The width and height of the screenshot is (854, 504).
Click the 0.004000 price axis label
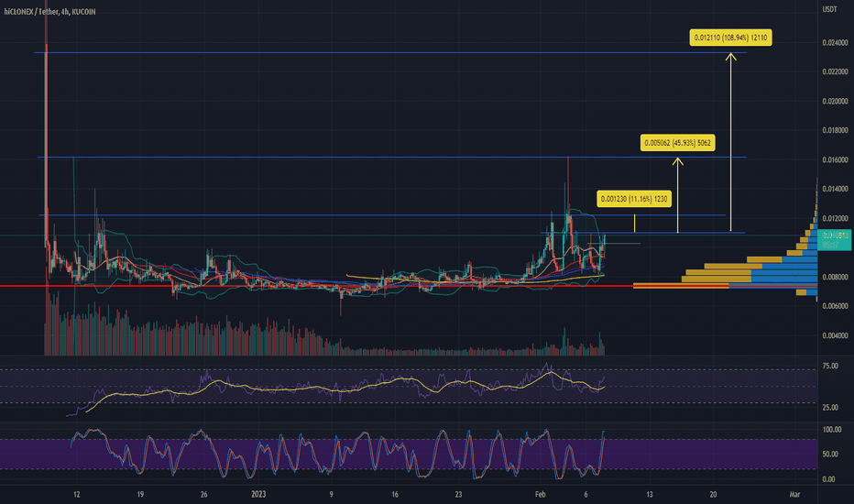click(x=835, y=335)
